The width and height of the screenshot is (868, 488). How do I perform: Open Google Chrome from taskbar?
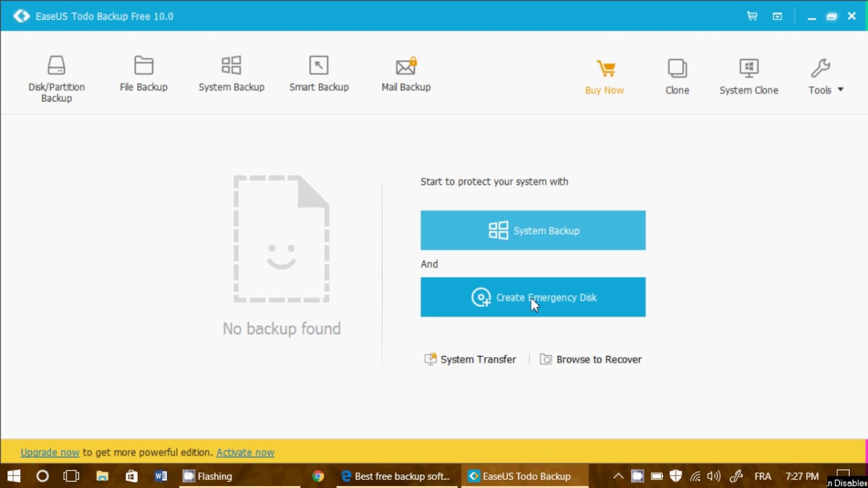point(318,476)
